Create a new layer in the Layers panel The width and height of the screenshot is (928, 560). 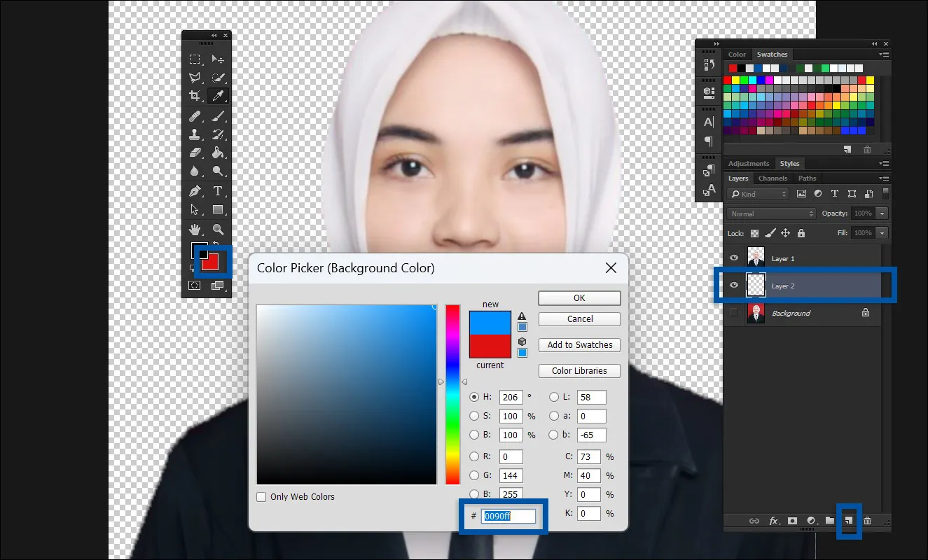coord(848,521)
